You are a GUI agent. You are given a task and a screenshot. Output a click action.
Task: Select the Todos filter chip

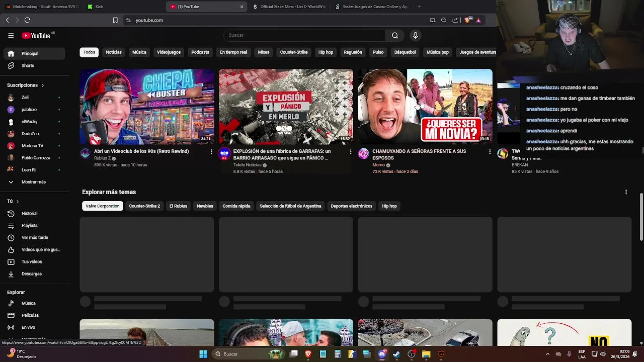pos(89,52)
